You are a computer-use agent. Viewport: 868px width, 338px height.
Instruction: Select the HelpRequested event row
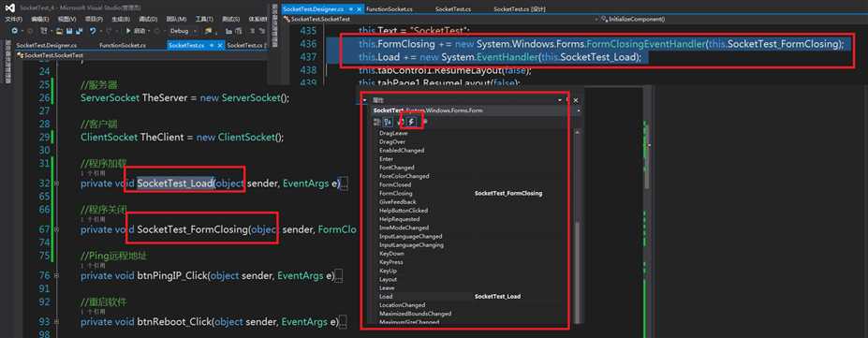point(472,219)
